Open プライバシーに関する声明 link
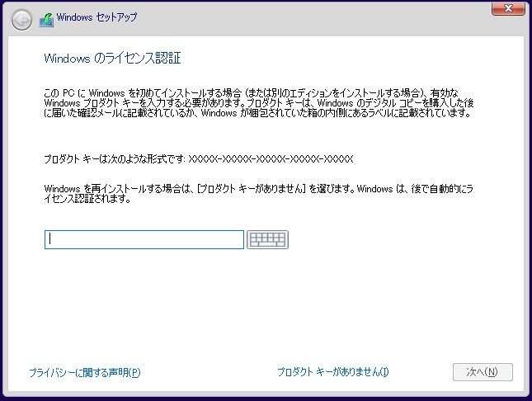The width and height of the screenshot is (532, 401). coord(84,372)
